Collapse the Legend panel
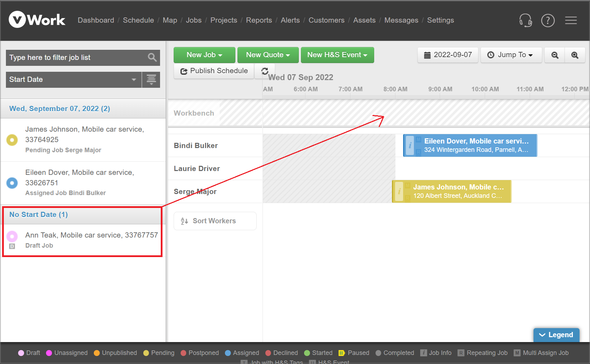Screen dimensions: 590x364 point(556,335)
